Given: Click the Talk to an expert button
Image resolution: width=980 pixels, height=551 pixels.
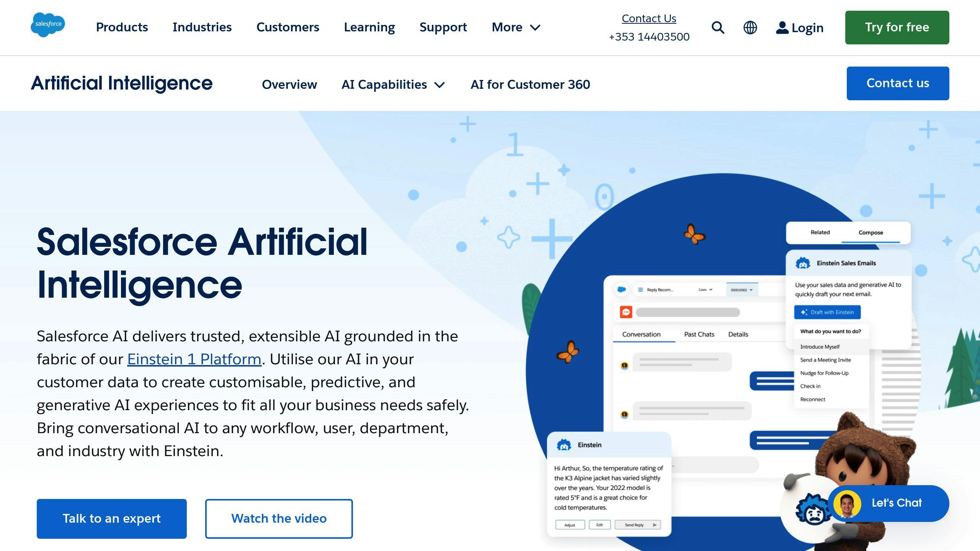Looking at the screenshot, I should click(x=111, y=519).
